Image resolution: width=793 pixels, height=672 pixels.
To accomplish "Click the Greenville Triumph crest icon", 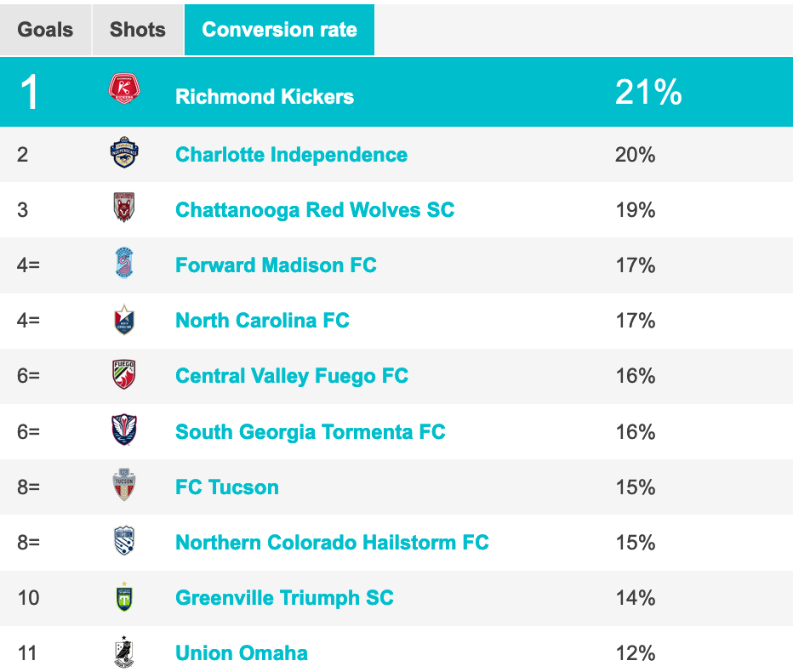I will click(x=124, y=597).
